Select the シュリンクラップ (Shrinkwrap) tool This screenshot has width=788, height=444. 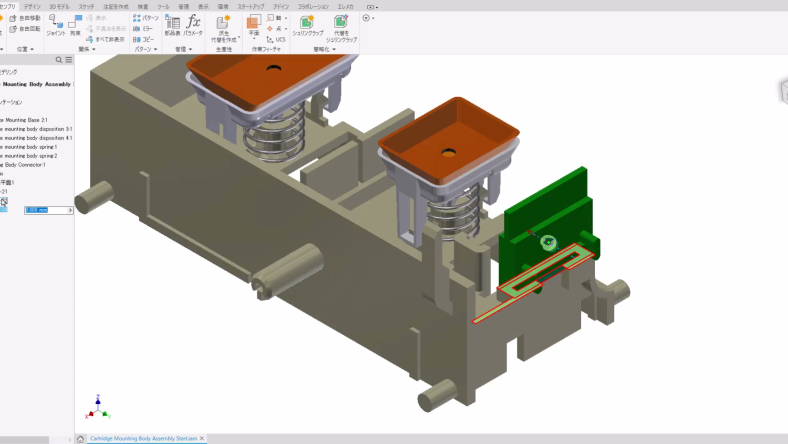pos(307,24)
